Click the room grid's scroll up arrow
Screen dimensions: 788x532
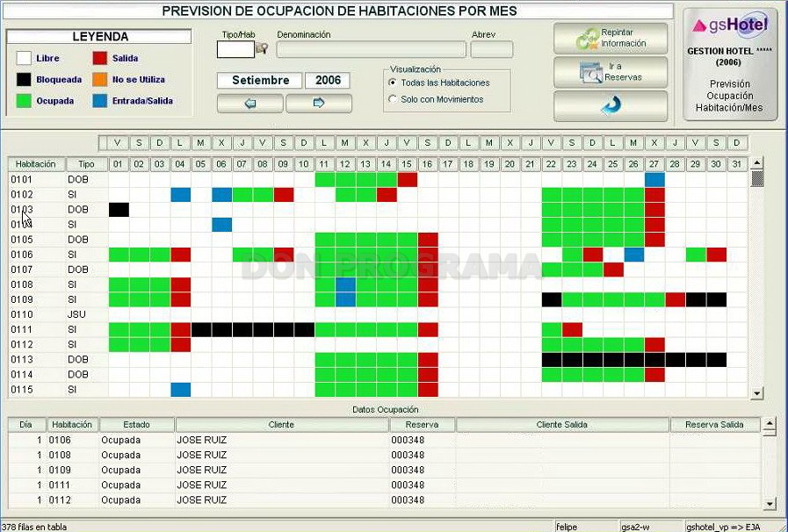tap(757, 162)
